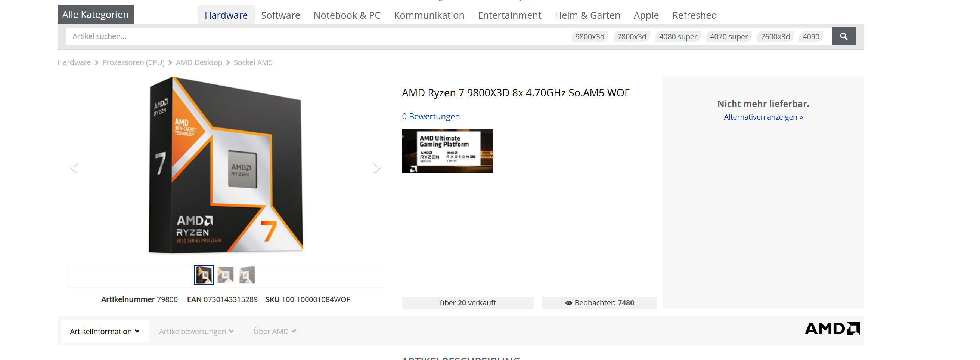The height and width of the screenshot is (360, 980).
Task: Go to AMD Desktop breadcrumb
Action: (x=199, y=62)
